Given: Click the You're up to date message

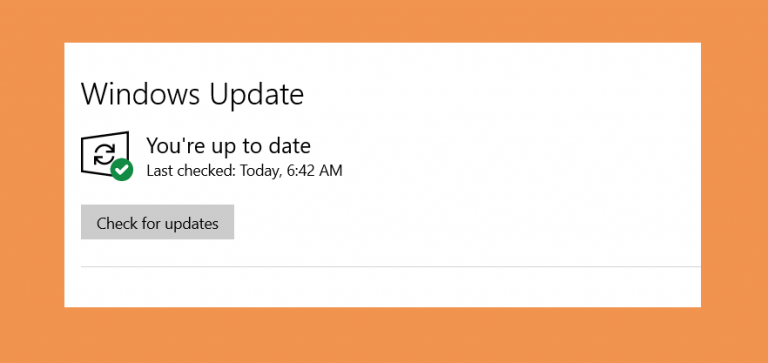Looking at the screenshot, I should (x=228, y=146).
